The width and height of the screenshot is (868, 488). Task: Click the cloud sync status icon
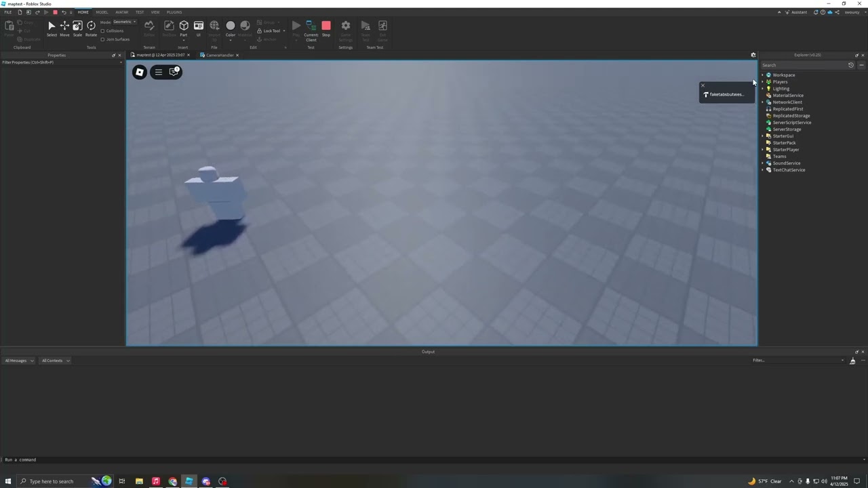(830, 12)
